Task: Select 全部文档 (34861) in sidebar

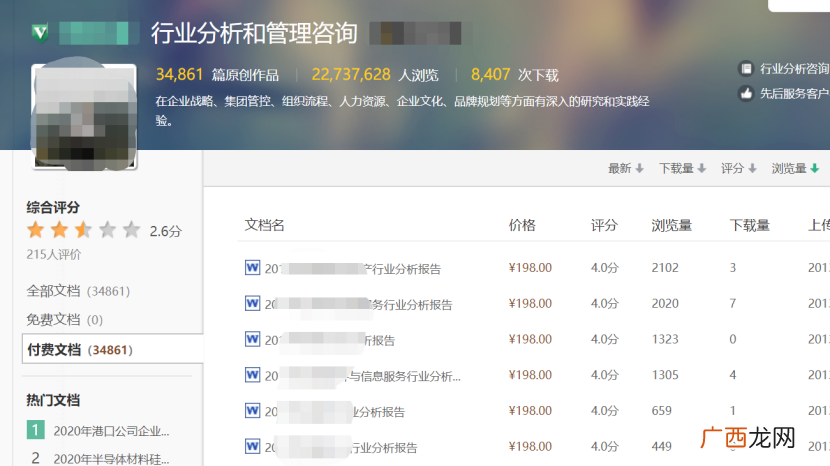Action: click(x=78, y=291)
